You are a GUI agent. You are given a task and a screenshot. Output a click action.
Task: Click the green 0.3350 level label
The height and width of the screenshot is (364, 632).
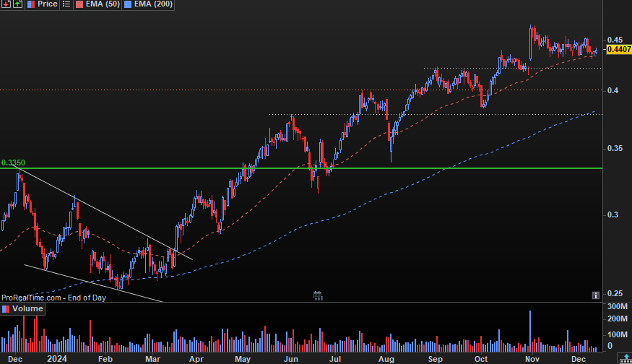pos(13,162)
